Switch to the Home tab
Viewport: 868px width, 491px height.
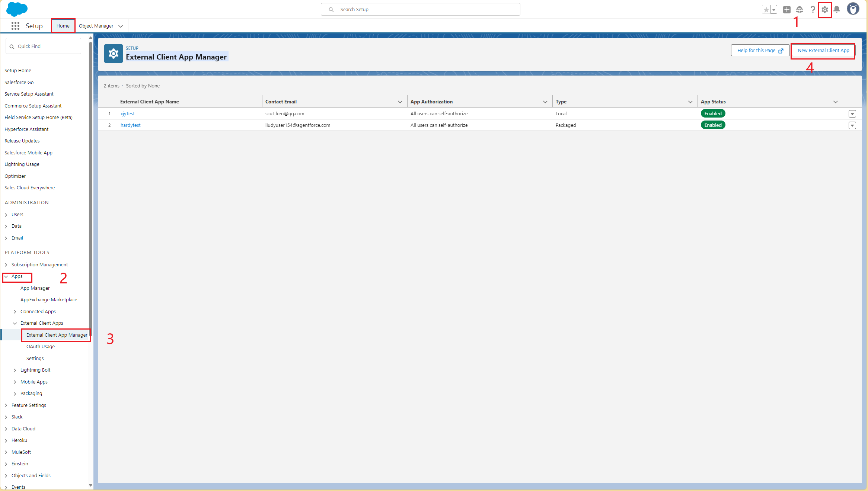click(x=63, y=26)
